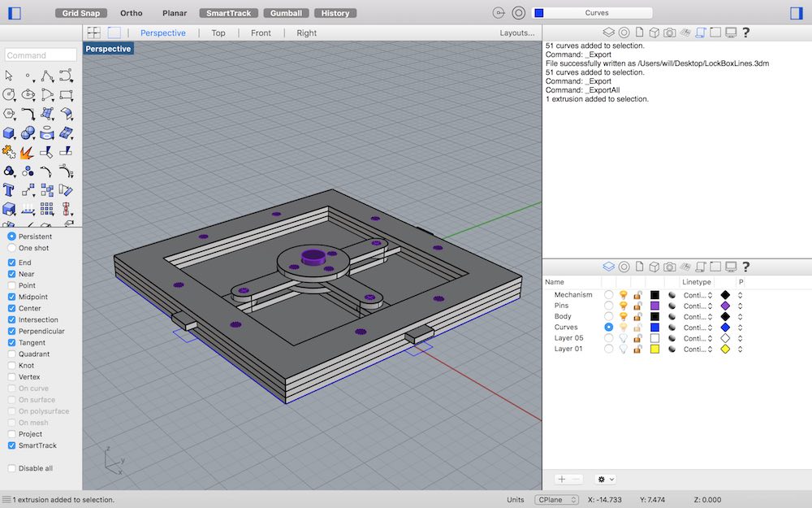The width and height of the screenshot is (812, 508).
Task: Switch to the Front viewport tab
Action: pos(261,33)
